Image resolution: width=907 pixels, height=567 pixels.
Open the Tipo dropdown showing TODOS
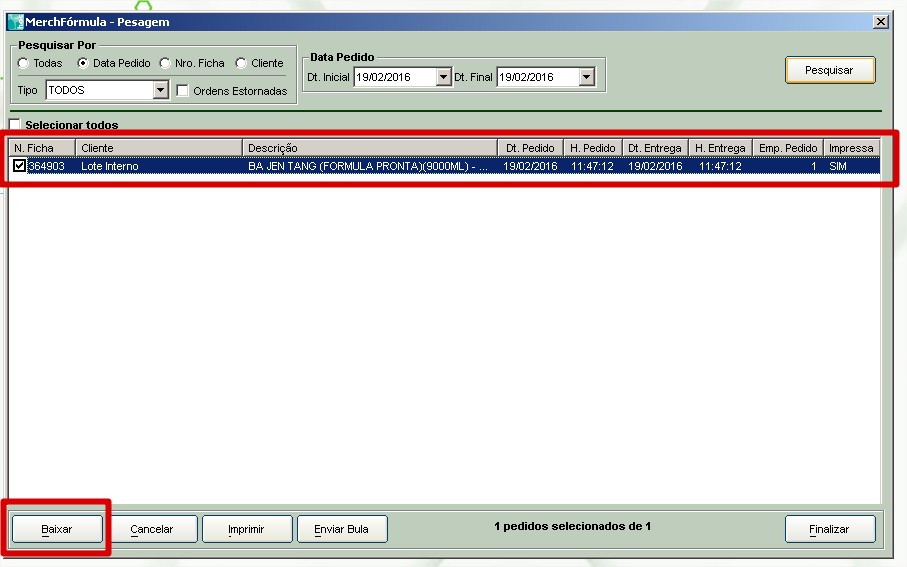pos(160,91)
